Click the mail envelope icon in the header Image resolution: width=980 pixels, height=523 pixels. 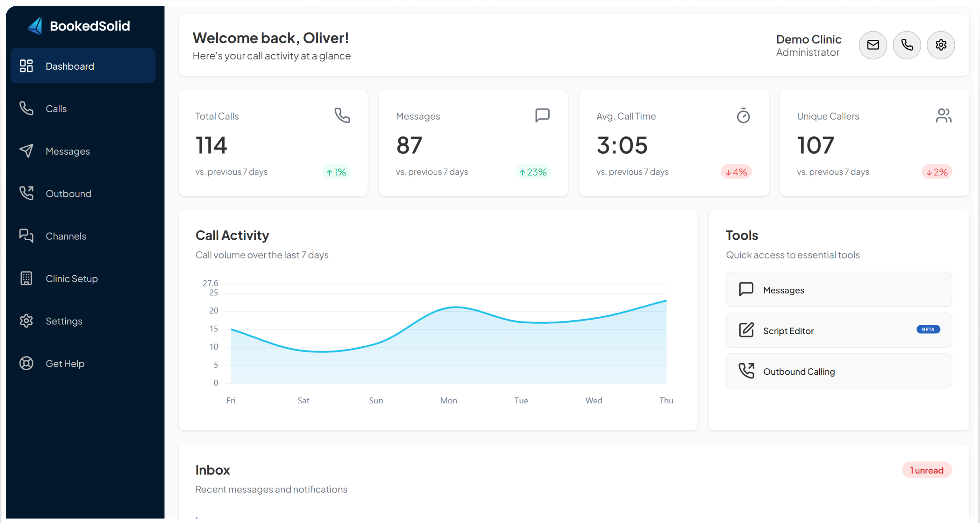(872, 45)
